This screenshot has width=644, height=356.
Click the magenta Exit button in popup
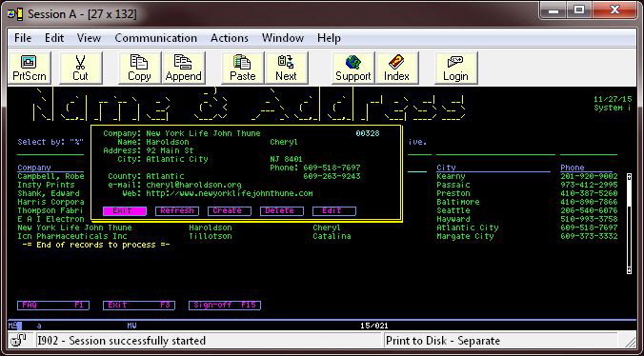point(124,210)
